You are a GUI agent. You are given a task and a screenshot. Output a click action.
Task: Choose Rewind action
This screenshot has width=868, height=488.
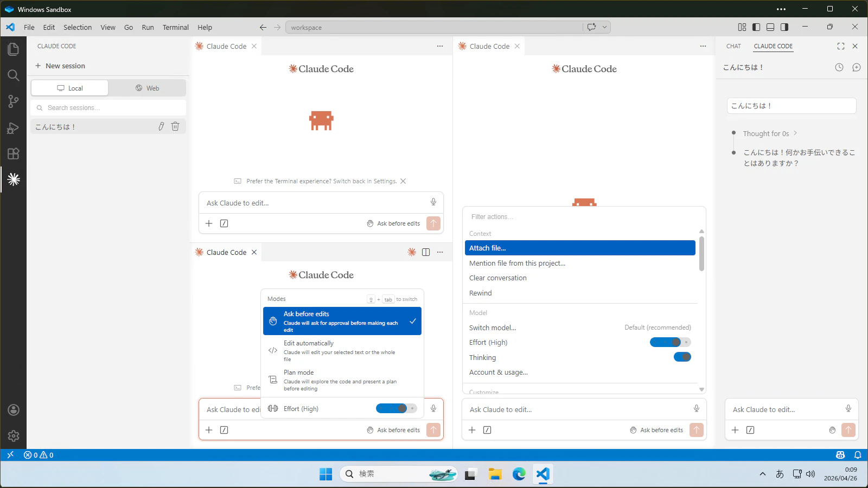tap(580, 293)
